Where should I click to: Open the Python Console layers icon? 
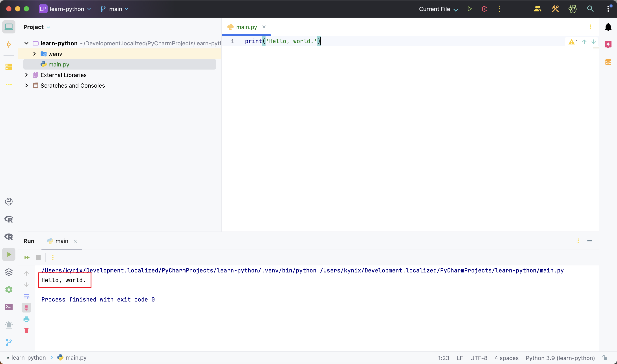click(9, 272)
